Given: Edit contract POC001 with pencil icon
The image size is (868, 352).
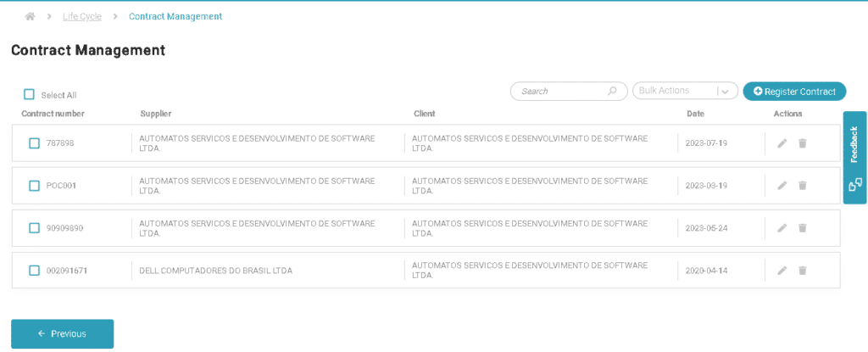Looking at the screenshot, I should click(782, 186).
